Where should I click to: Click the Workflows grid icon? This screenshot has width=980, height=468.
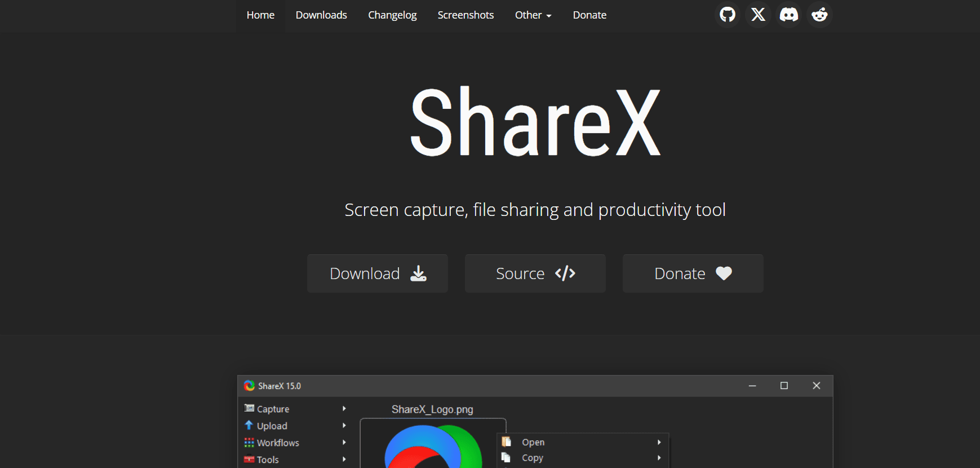[249, 442]
